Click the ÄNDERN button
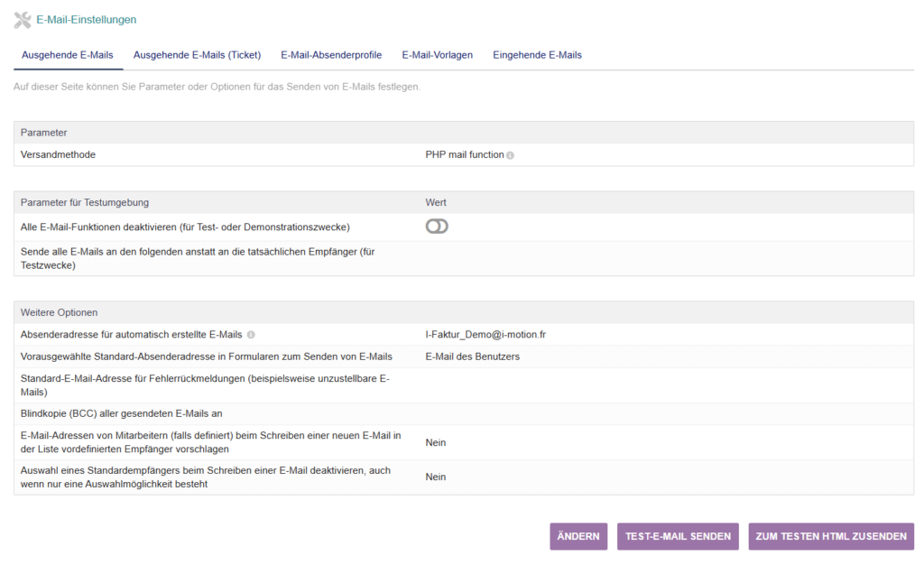The height and width of the screenshot is (565, 924). (578, 537)
